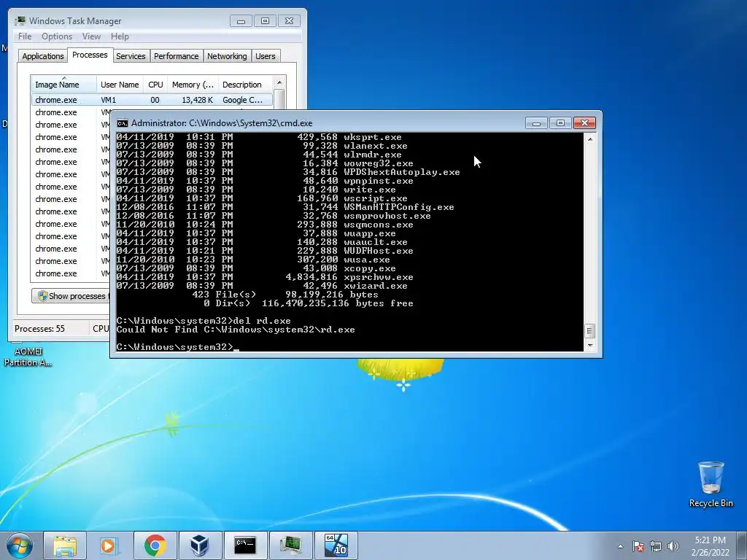The width and height of the screenshot is (747, 560).
Task: Select the chrome.exe row using 13,428 K
Action: pyautogui.click(x=152, y=100)
